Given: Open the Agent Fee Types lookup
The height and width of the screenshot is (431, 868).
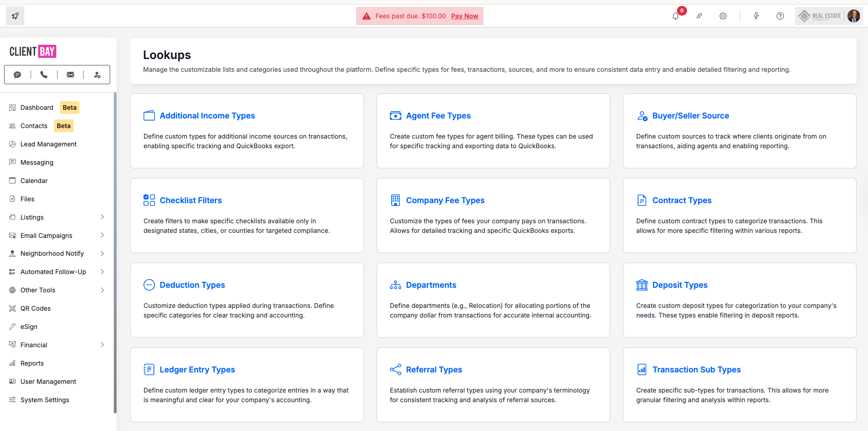Looking at the screenshot, I should click(438, 116).
